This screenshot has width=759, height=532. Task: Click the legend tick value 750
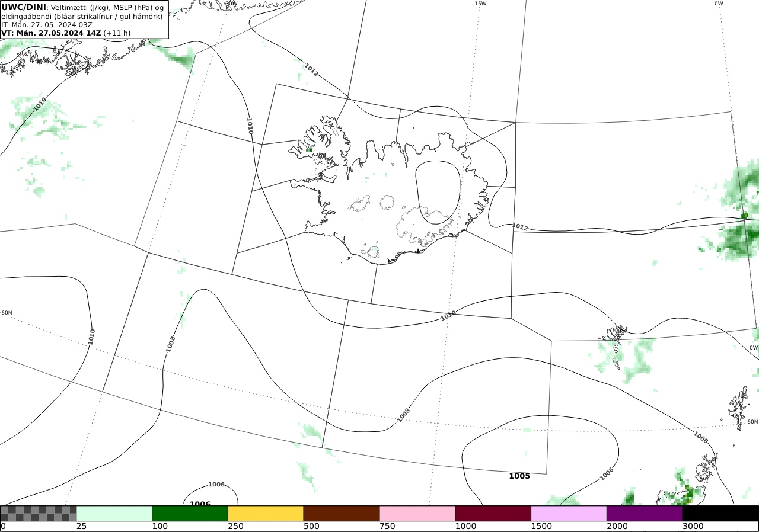tap(387, 526)
